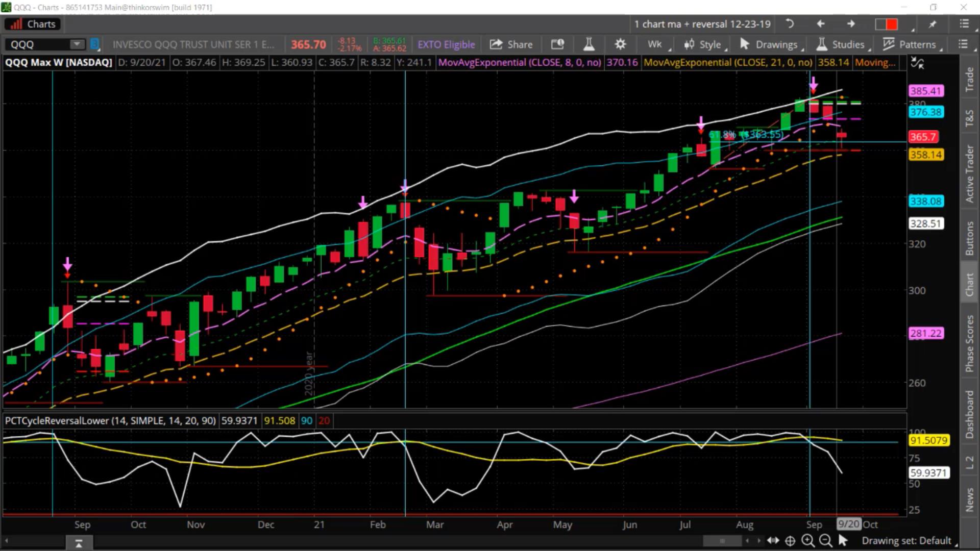Click the PCTCycleReversalLower study label
Viewport: 980px width, 551px height.
(110, 421)
